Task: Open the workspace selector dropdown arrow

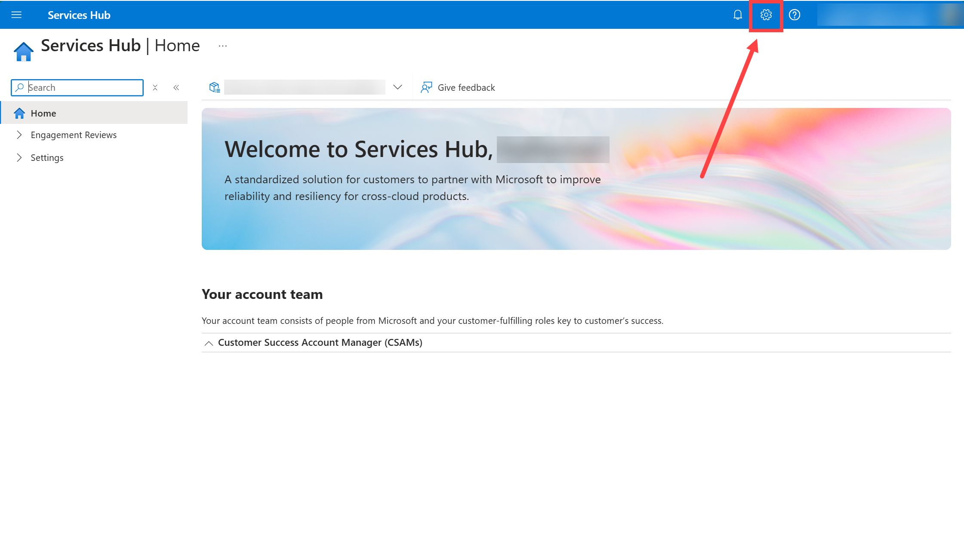Action: pyautogui.click(x=397, y=87)
